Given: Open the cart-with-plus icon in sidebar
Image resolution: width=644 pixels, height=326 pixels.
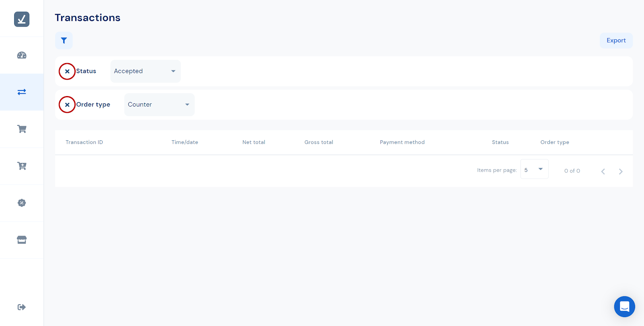Looking at the screenshot, I should click(22, 166).
